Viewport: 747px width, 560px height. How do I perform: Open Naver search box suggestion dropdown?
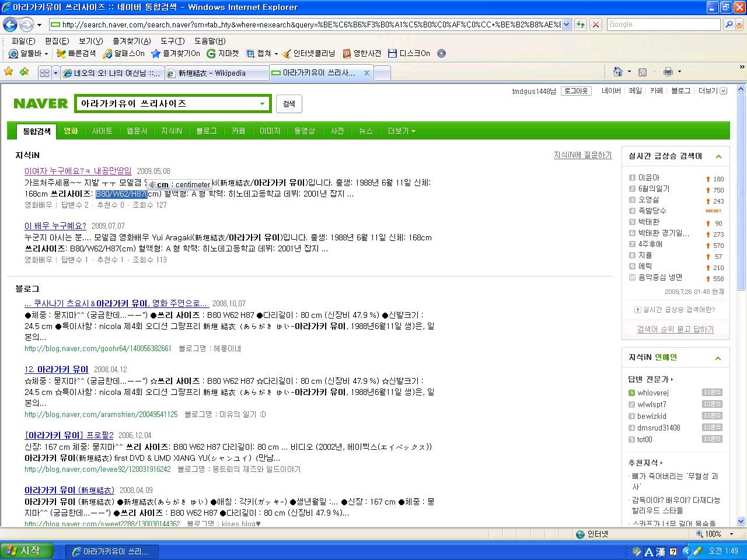coord(262,104)
